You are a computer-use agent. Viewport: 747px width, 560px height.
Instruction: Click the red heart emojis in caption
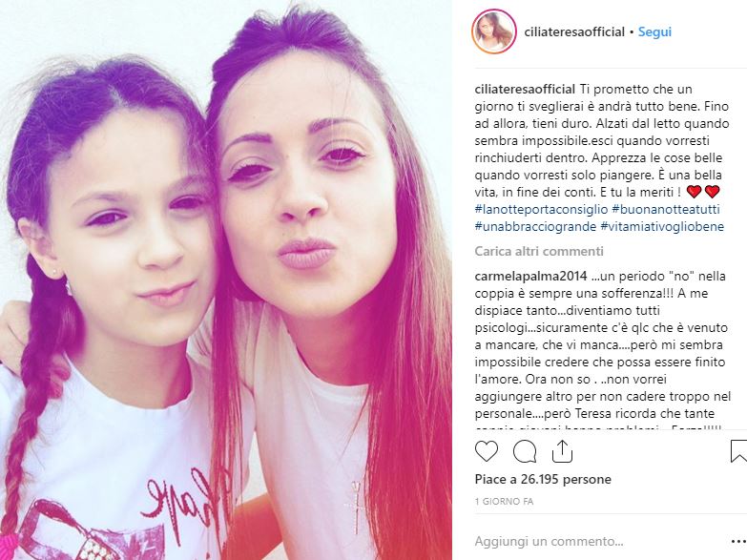pos(703,192)
